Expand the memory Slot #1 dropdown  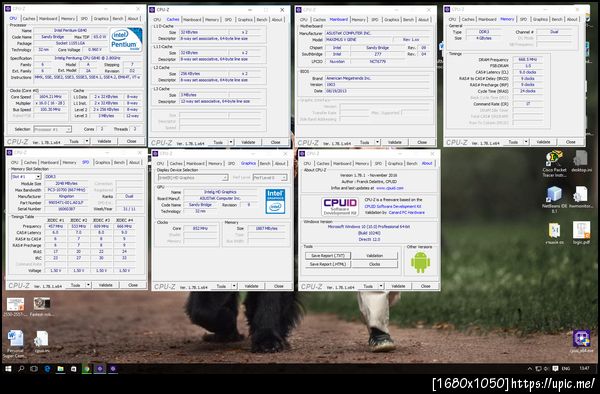point(26,176)
